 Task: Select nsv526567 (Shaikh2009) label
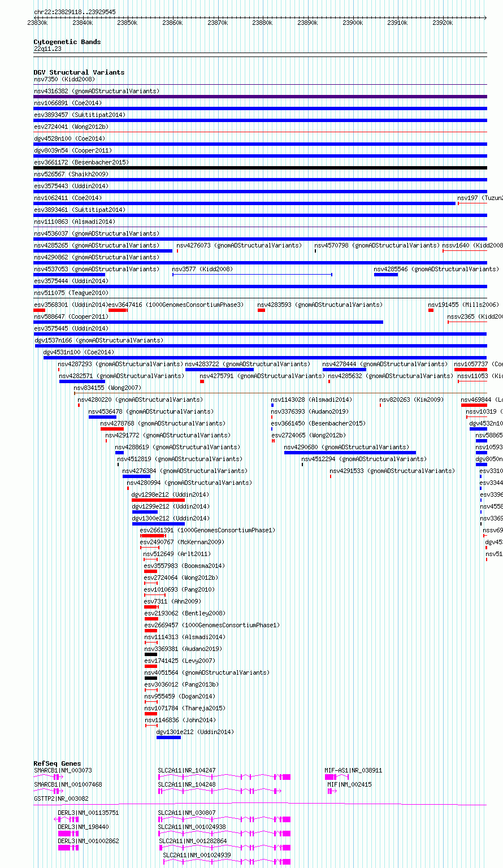point(71,175)
